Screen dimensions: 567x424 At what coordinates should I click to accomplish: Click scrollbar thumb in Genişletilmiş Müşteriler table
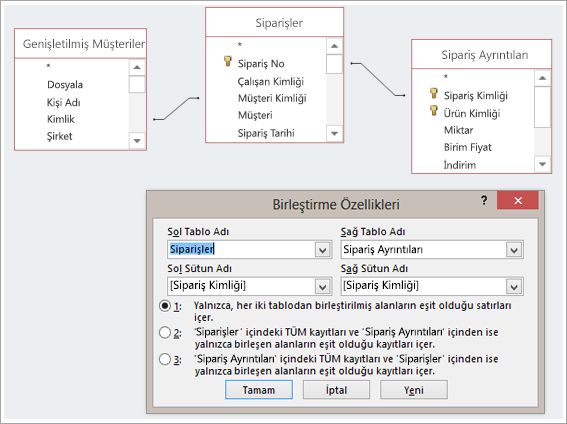pyautogui.click(x=137, y=84)
